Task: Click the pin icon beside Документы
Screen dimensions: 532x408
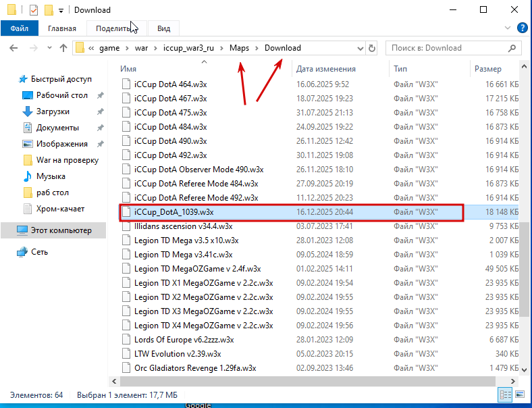Action: (x=100, y=128)
